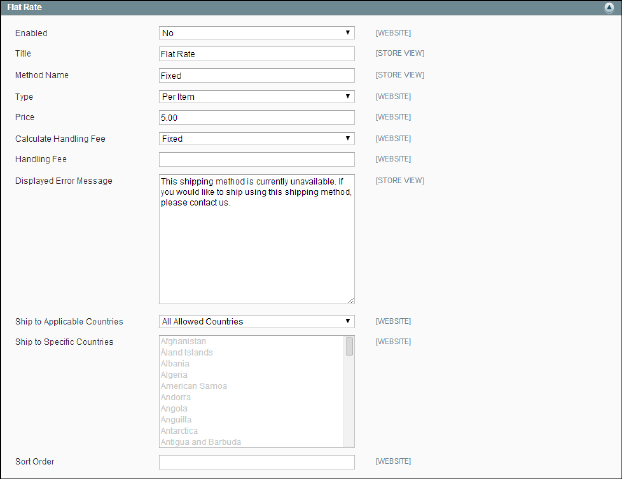Click the Sort Order input field

tap(257, 462)
